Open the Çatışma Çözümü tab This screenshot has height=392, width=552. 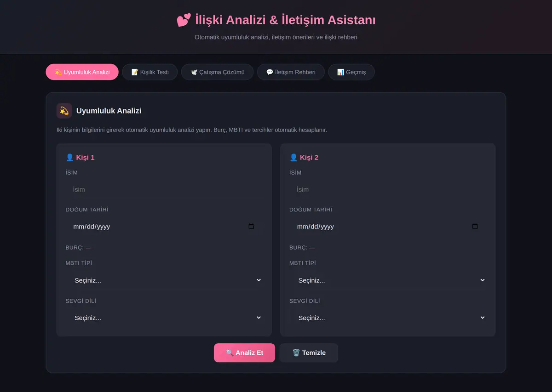[x=217, y=72]
